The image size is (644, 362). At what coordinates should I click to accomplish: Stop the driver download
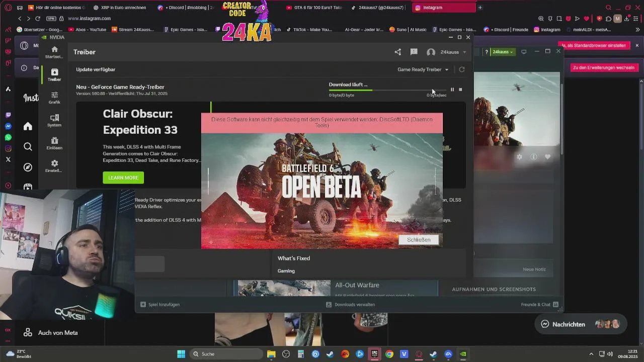point(460,89)
